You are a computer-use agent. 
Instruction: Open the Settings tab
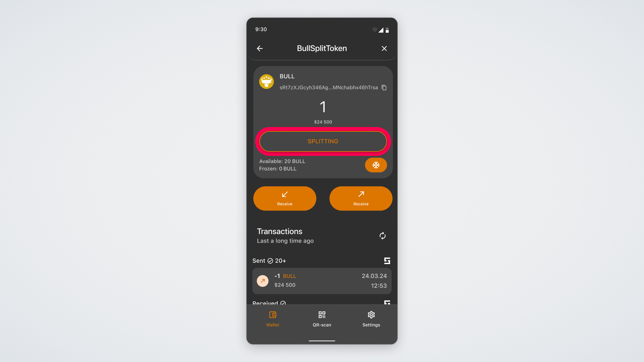tap(371, 319)
